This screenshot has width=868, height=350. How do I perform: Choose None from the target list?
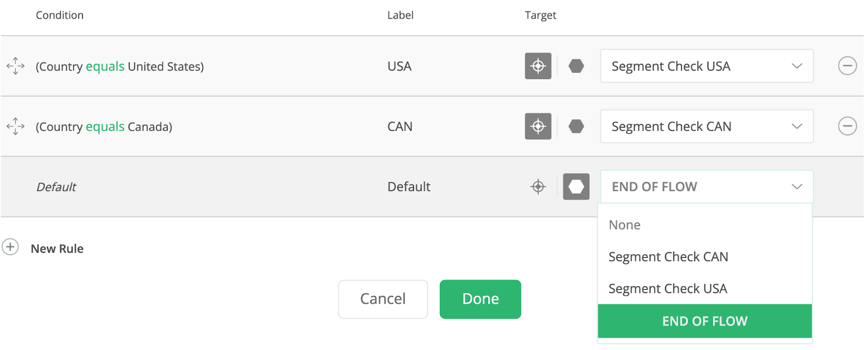click(x=624, y=225)
